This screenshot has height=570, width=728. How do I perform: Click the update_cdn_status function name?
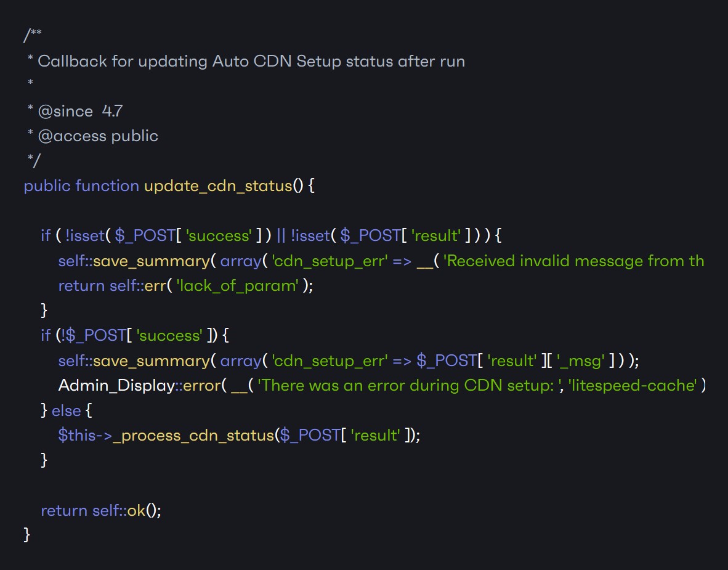tap(217, 186)
